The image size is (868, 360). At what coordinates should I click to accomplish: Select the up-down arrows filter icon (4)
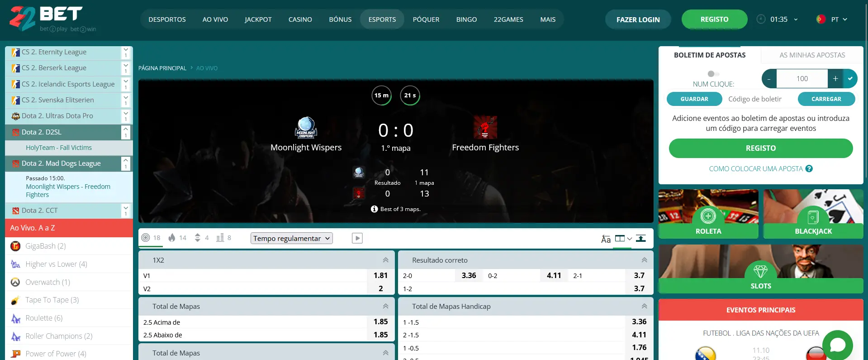click(x=198, y=238)
